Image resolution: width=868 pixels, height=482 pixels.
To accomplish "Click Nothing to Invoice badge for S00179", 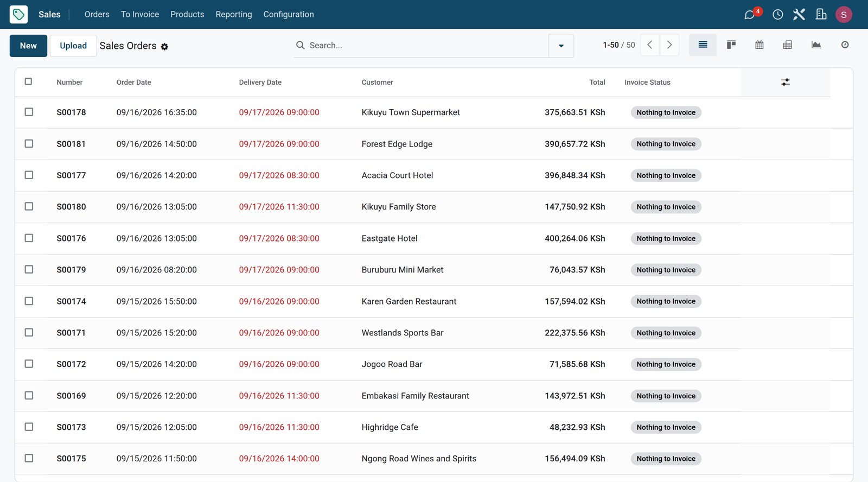I will pos(666,270).
